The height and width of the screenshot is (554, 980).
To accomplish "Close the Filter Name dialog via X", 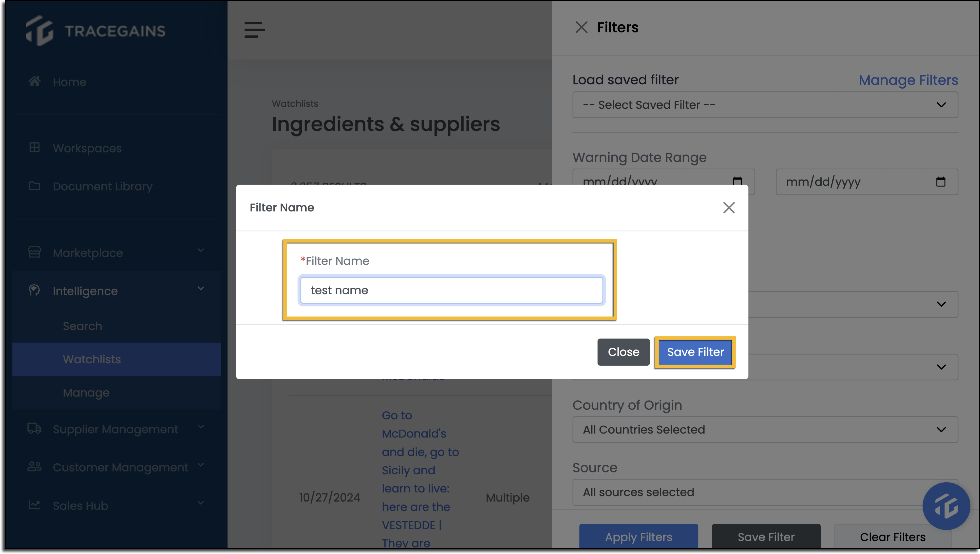I will 729,208.
